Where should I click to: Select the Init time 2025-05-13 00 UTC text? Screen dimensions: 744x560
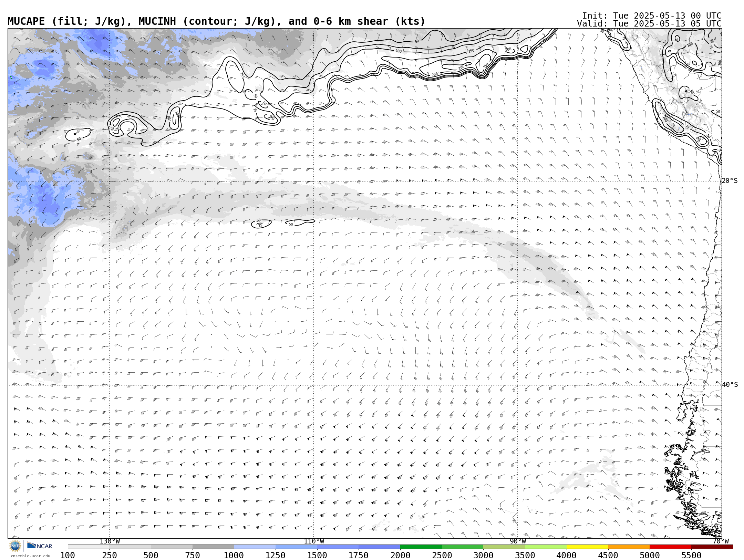(652, 16)
